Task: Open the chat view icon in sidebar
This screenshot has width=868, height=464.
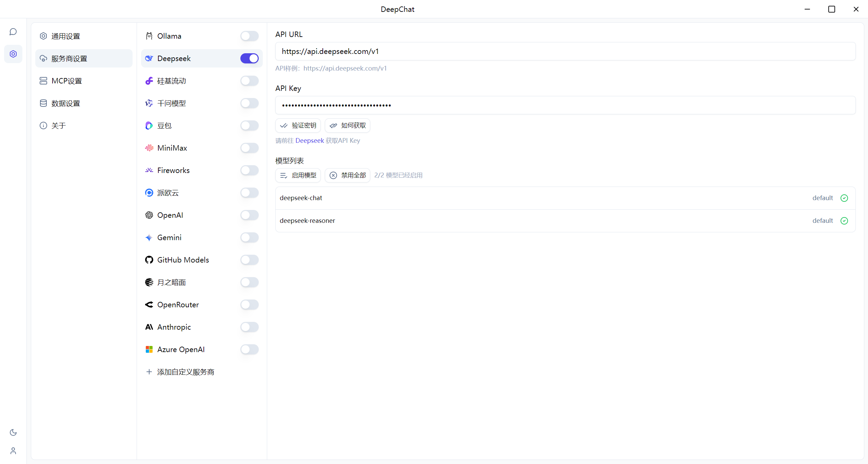Action: pyautogui.click(x=13, y=32)
